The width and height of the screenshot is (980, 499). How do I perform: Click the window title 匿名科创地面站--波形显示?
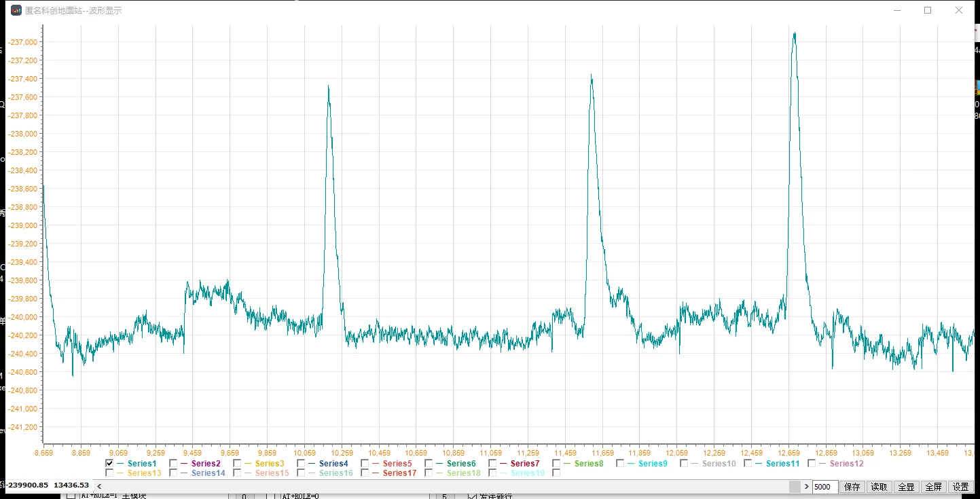tap(73, 11)
